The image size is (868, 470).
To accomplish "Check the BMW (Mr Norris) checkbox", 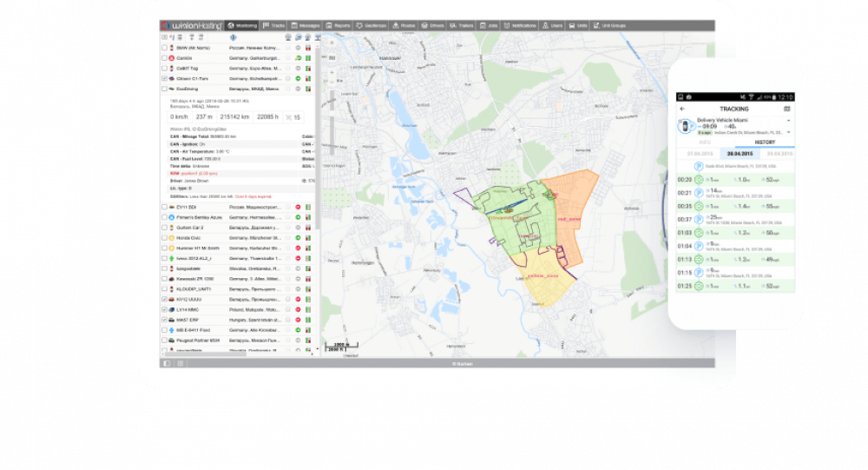I will tap(164, 47).
